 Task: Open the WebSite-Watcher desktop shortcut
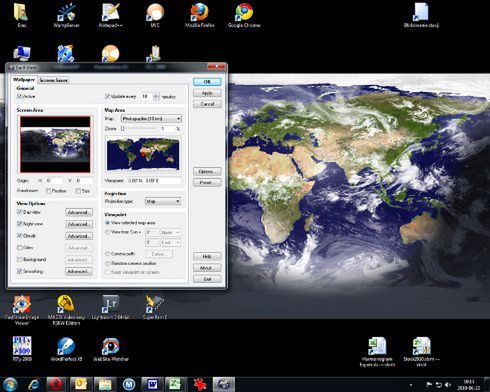(x=110, y=349)
